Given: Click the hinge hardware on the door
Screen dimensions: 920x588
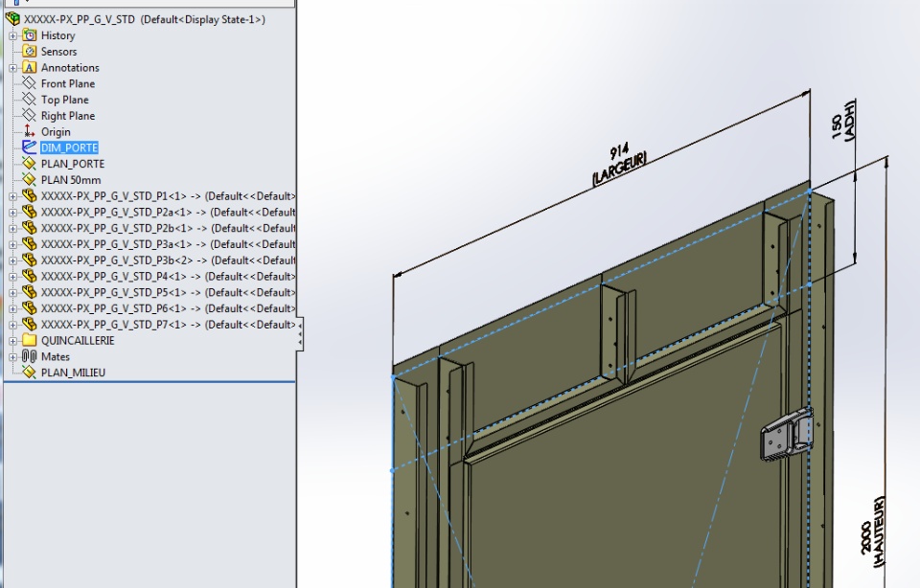Looking at the screenshot, I should click(x=787, y=434).
